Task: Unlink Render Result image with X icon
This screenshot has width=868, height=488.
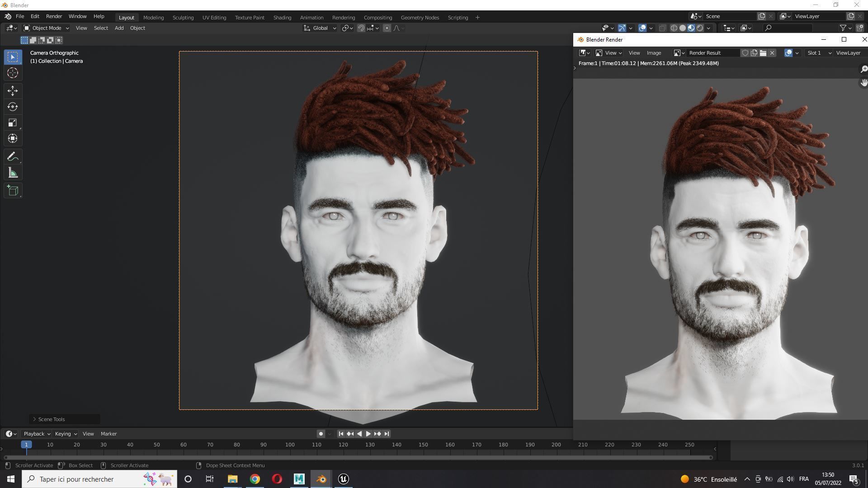Action: coord(772,53)
